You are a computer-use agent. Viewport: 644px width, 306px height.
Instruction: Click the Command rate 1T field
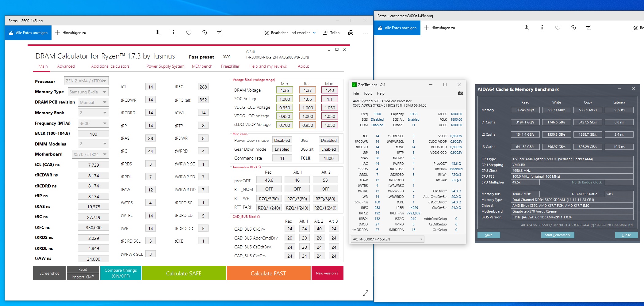[282, 158]
